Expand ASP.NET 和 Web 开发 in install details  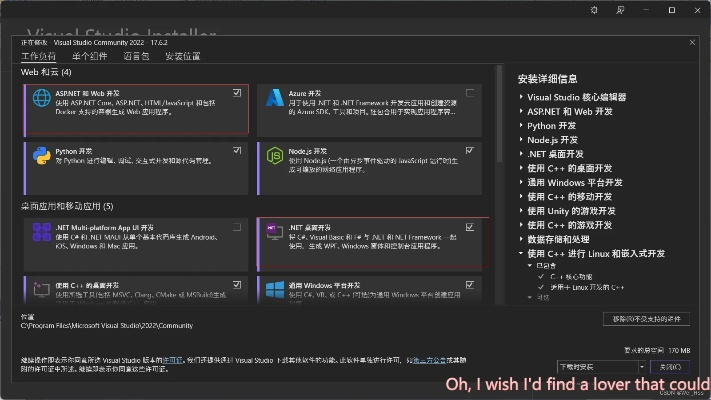pyautogui.click(x=521, y=111)
